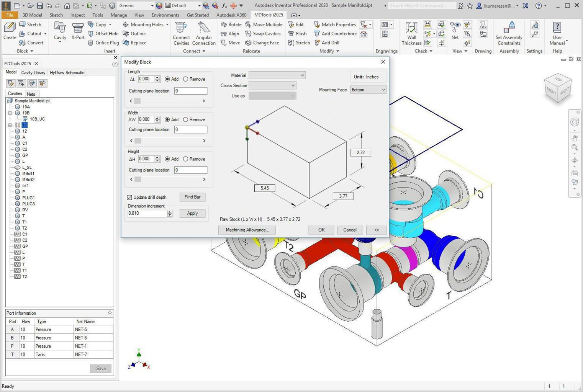
Task: Expand the Mounting Holes dropdown arrow
Action: 167,25
